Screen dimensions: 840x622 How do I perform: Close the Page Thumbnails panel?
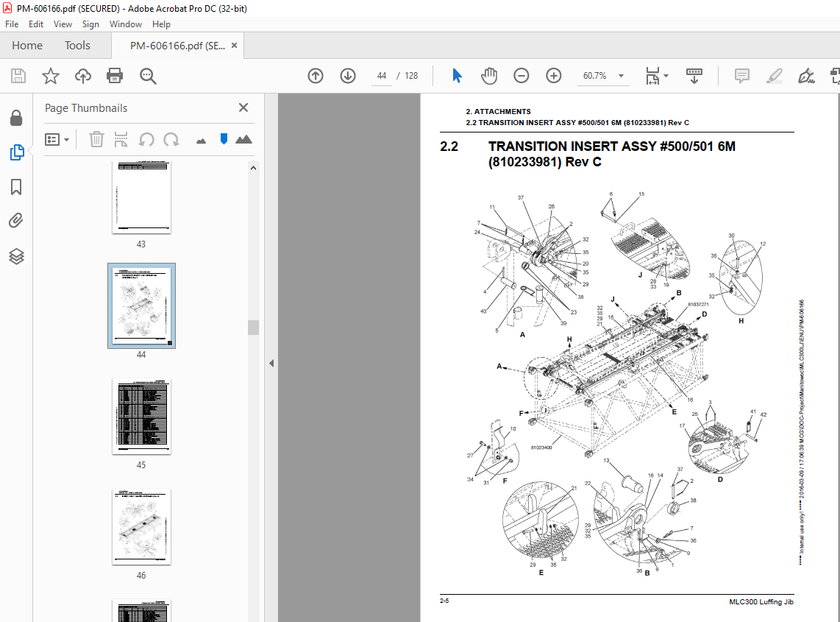click(x=243, y=107)
